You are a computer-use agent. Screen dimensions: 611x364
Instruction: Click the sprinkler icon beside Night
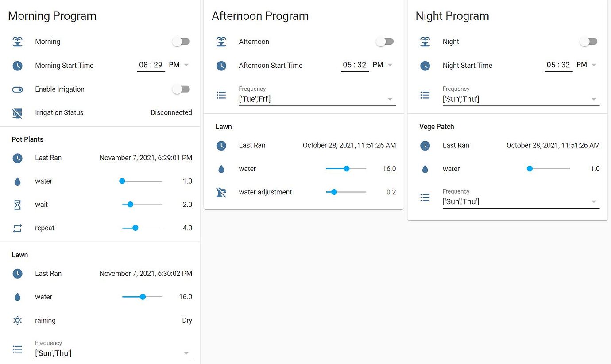425,41
